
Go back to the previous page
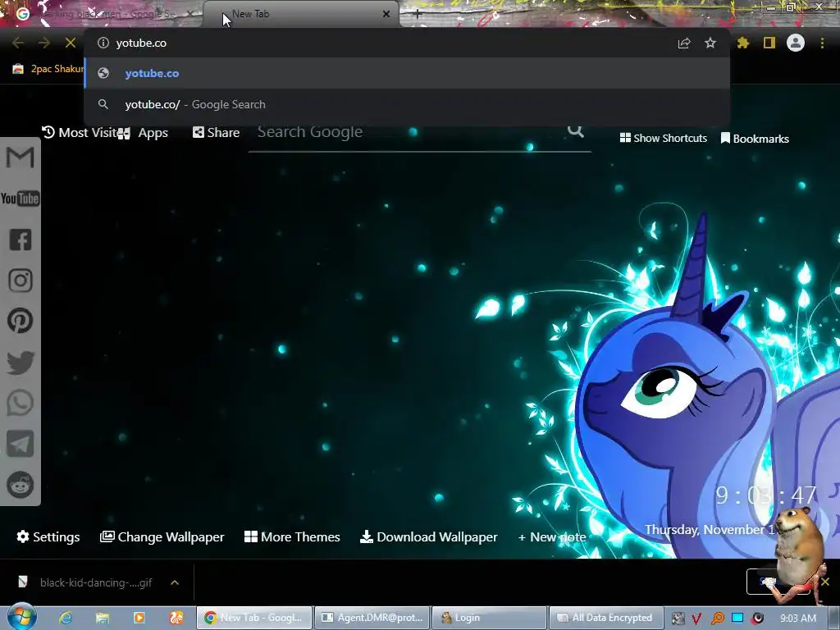tap(18, 43)
